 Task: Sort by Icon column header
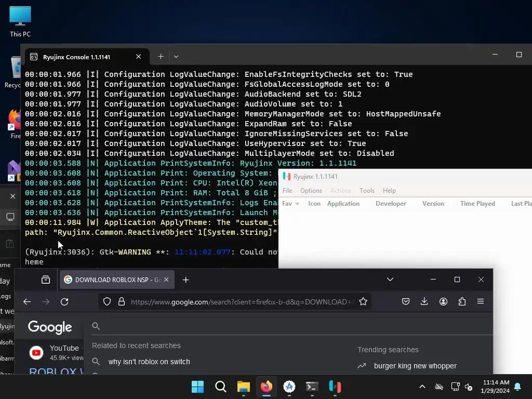314,204
